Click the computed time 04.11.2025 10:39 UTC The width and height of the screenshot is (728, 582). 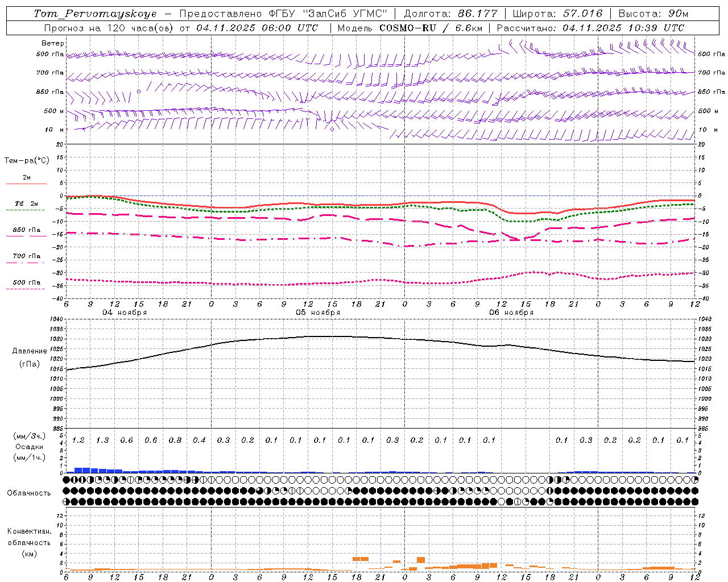coord(623,28)
